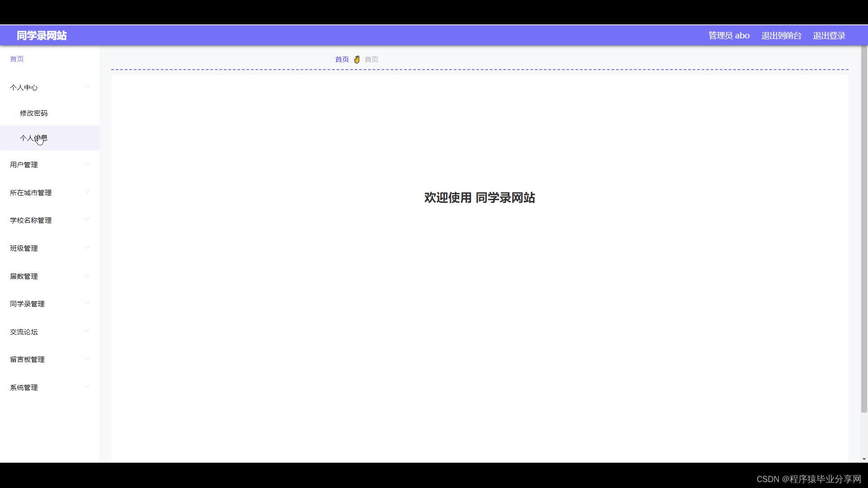The width and height of the screenshot is (868, 488).
Task: Click the bold 首页 breadcrumb link
Action: [342, 60]
